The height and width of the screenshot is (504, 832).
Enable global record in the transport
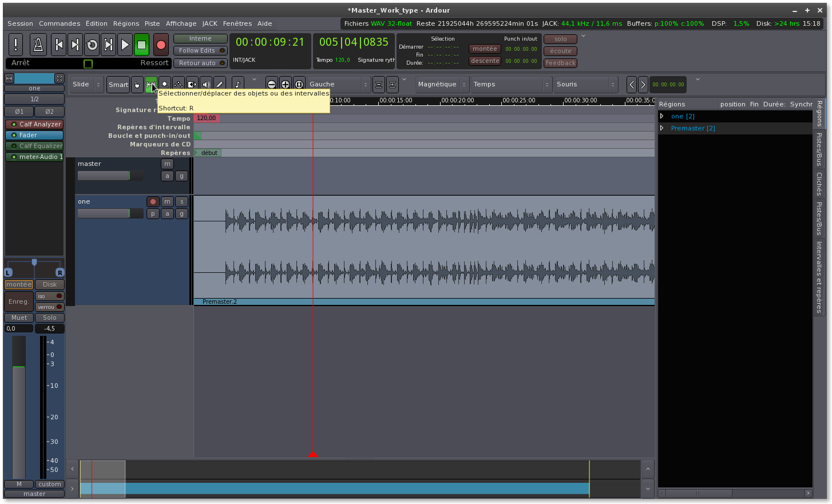coord(161,45)
